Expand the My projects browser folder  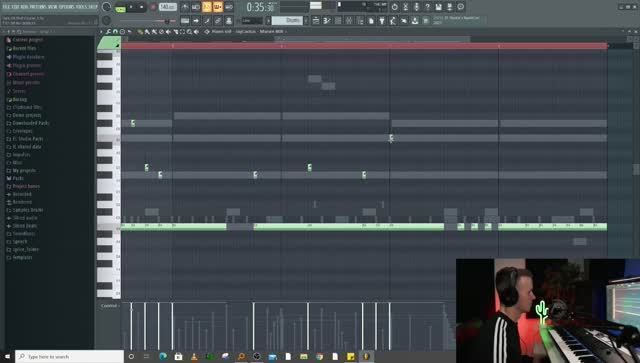(x=24, y=170)
